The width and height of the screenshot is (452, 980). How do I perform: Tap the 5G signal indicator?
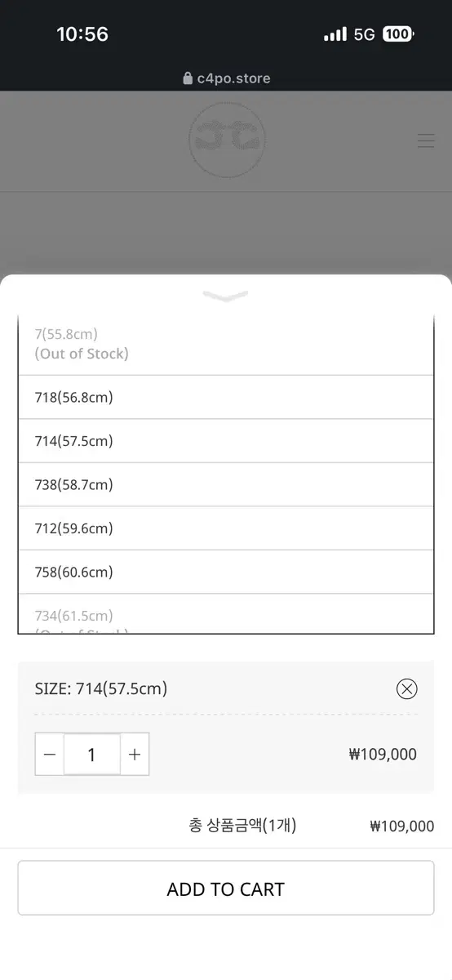[x=364, y=34]
